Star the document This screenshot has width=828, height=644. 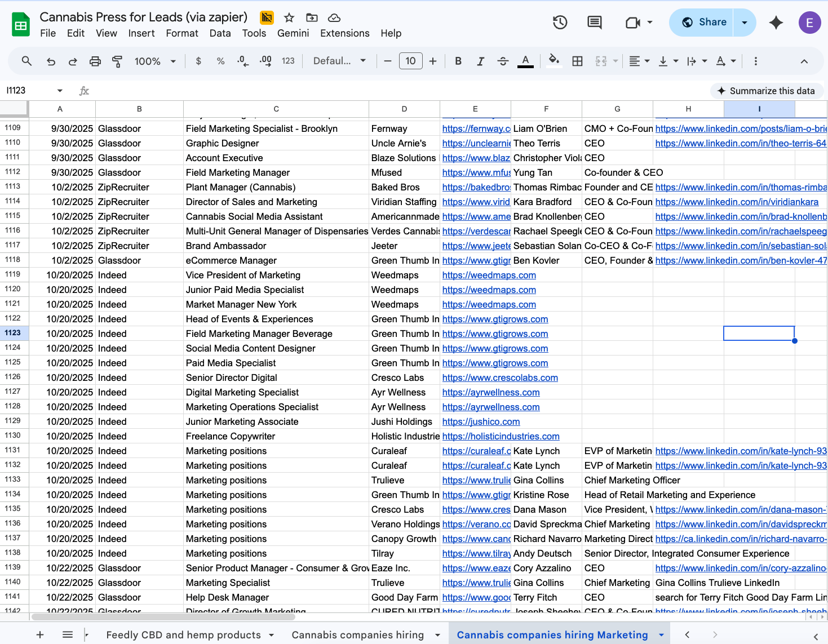[289, 17]
